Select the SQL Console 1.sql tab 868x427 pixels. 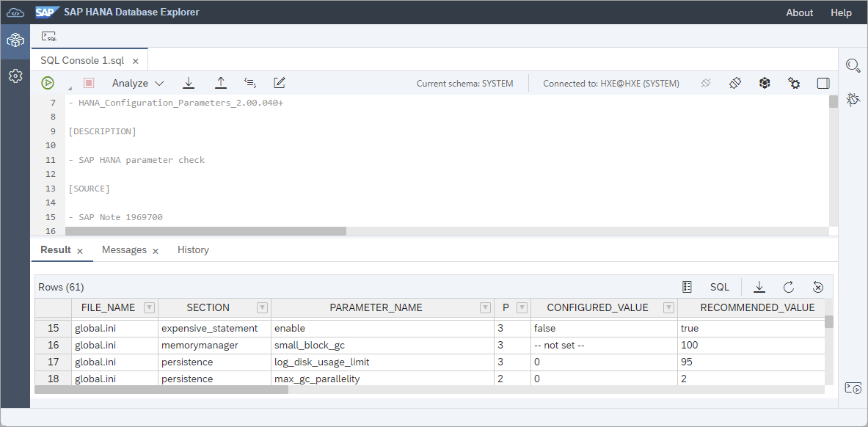[82, 60]
